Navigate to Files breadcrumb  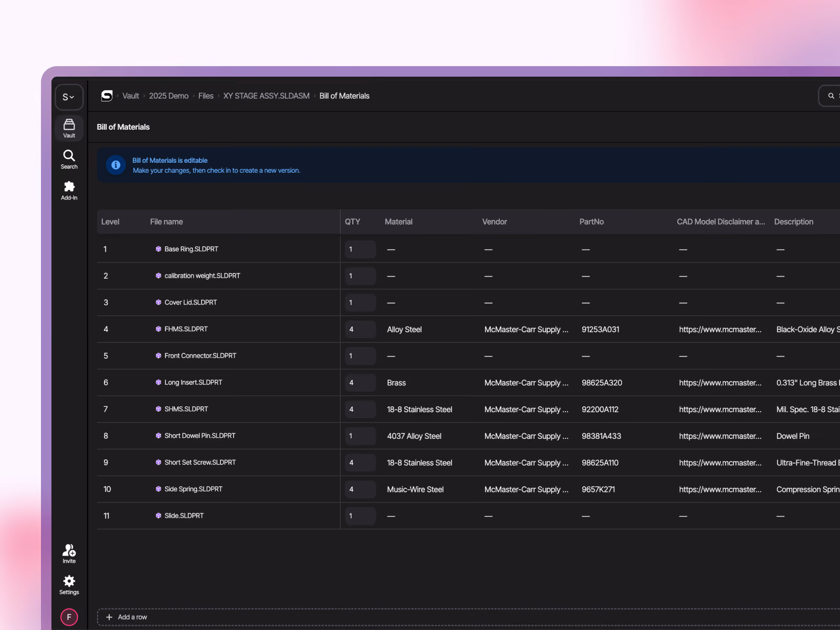206,96
